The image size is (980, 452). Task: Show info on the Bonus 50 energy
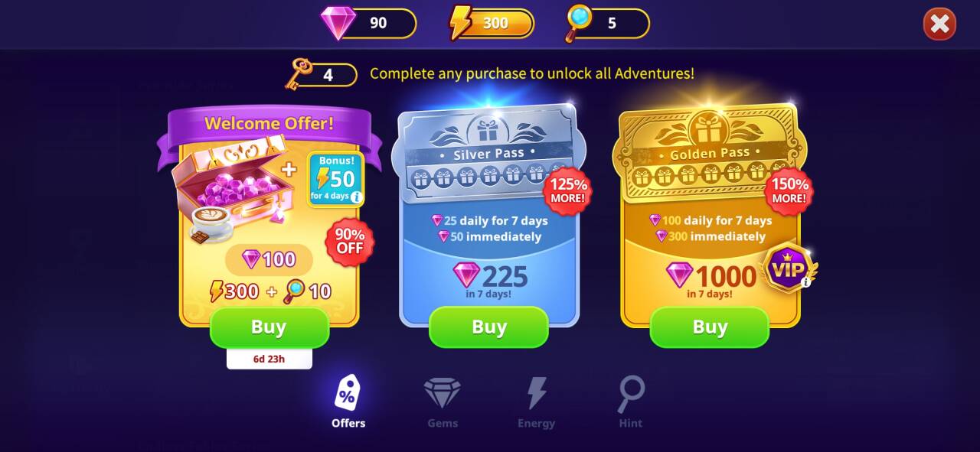(x=355, y=197)
